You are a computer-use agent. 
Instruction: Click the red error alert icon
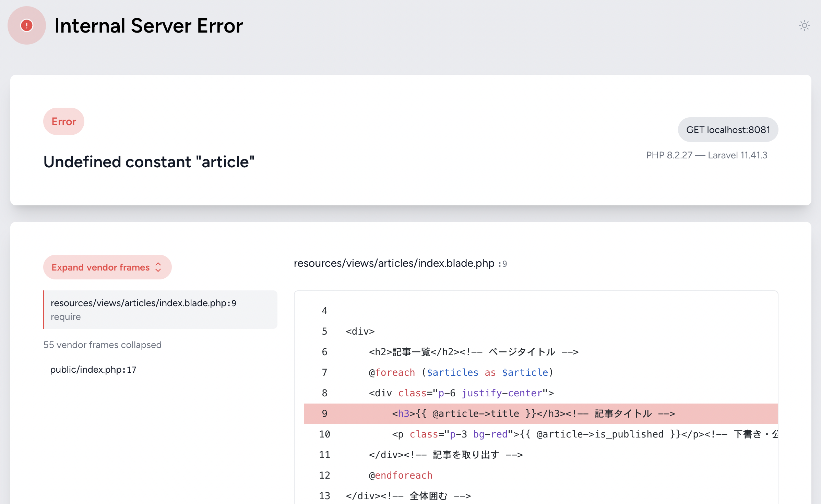click(27, 25)
